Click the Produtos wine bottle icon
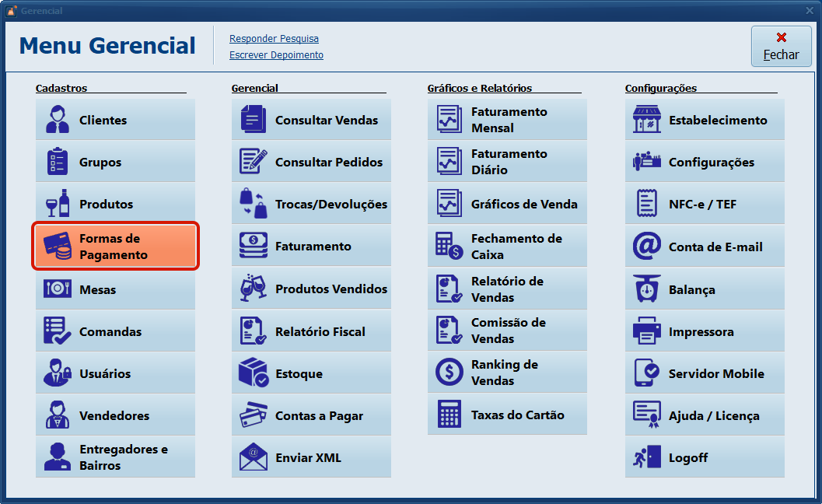The width and height of the screenshot is (822, 504). tap(58, 204)
